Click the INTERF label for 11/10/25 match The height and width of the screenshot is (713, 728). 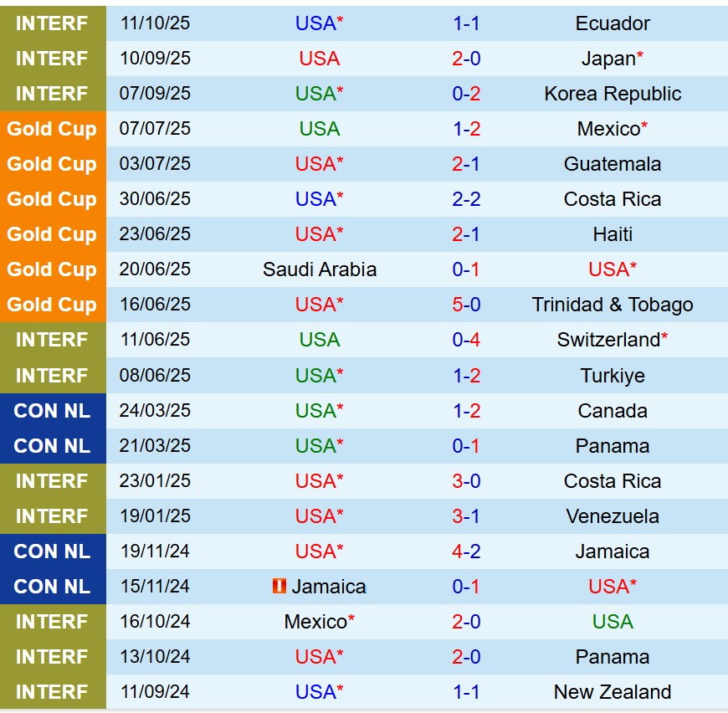[52, 23]
